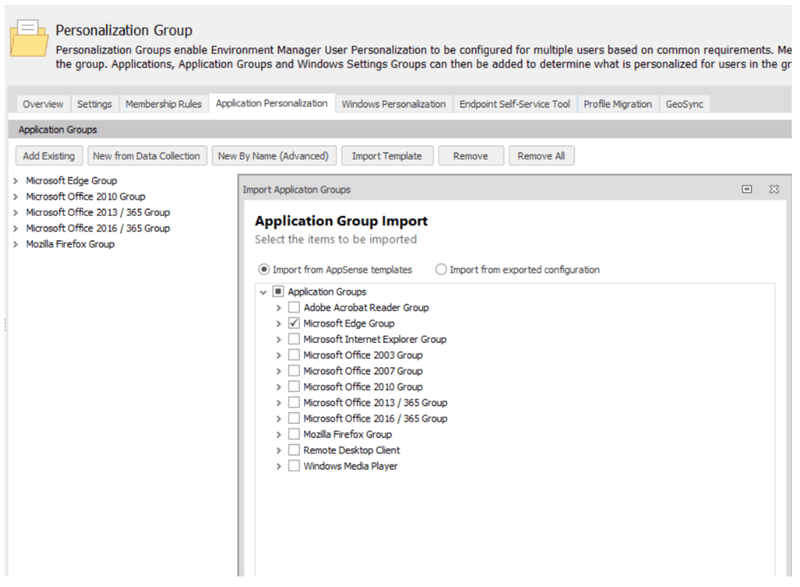Check the Mozilla Firefox Group import checkbox

coord(294,434)
